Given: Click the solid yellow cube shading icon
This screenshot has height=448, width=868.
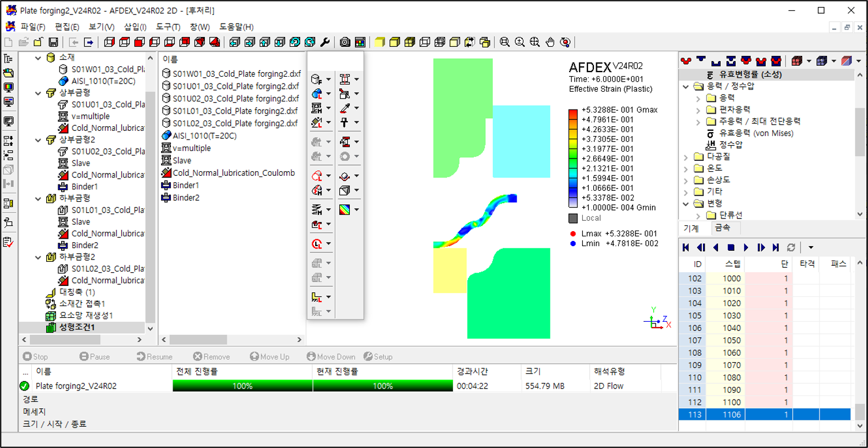Looking at the screenshot, I should 379,42.
